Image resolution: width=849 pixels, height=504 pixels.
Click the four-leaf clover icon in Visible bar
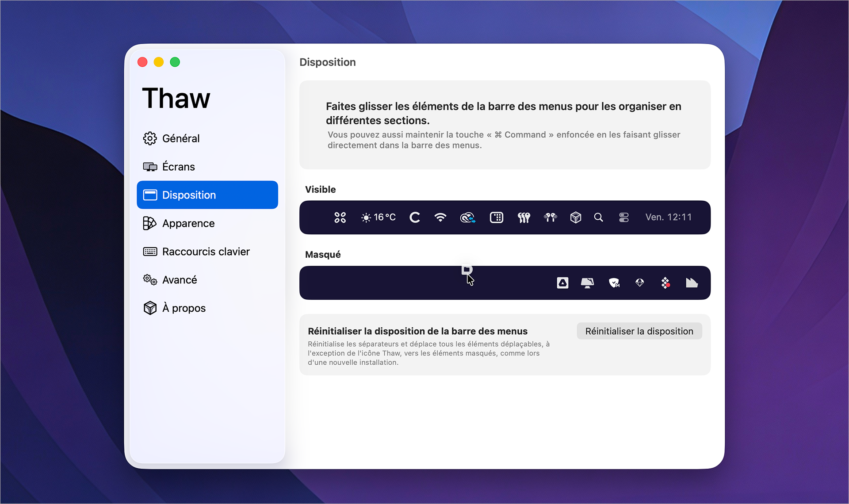pyautogui.click(x=340, y=218)
